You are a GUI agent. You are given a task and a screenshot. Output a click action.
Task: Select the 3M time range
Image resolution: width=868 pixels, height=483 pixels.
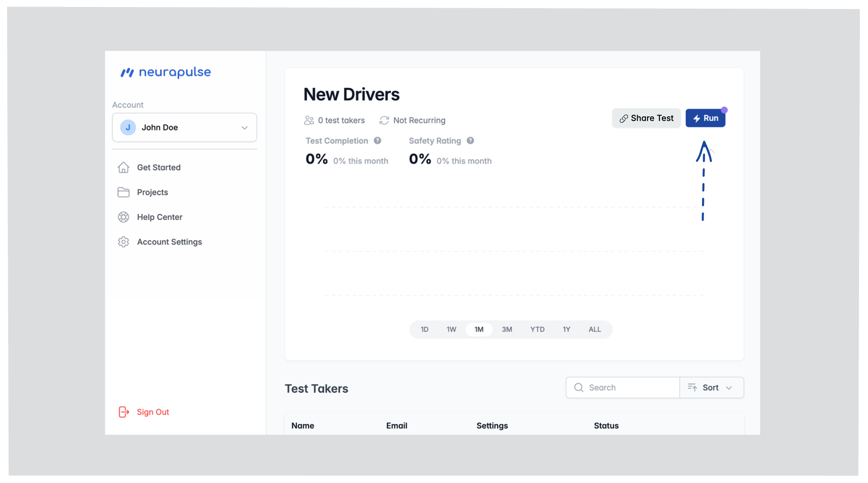pos(507,329)
